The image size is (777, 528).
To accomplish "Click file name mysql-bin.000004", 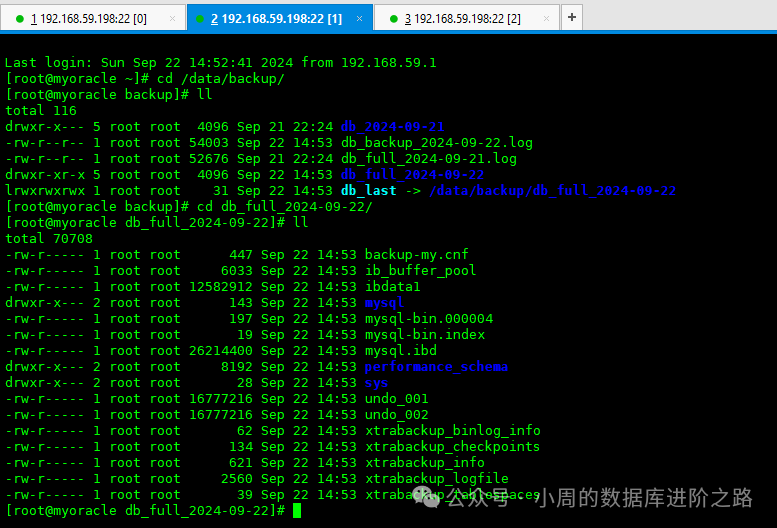I will point(429,318).
